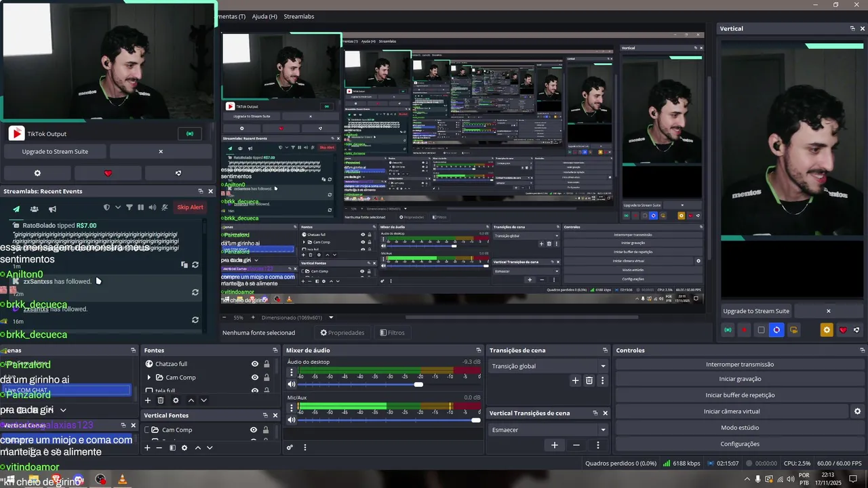Undock the Streamlabs Recent Events panel
The image size is (868, 488).
click(200, 191)
